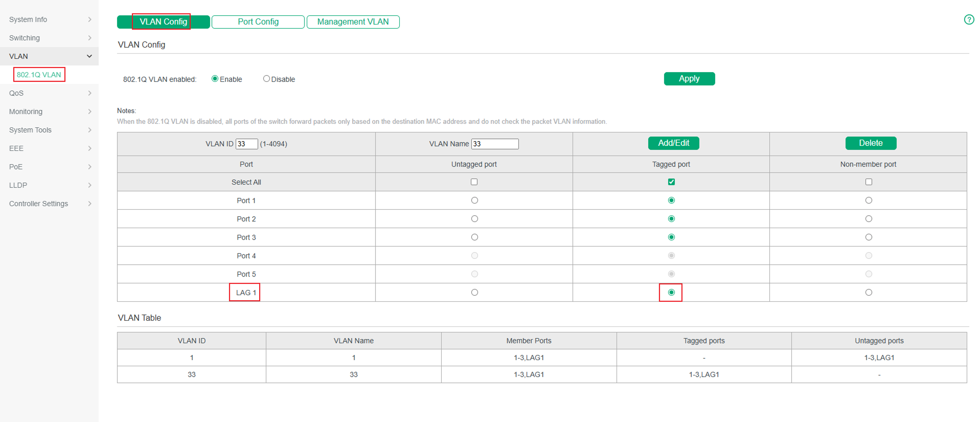Open the help question mark icon
Image resolution: width=980 pixels, height=422 pixels.
point(969,19)
